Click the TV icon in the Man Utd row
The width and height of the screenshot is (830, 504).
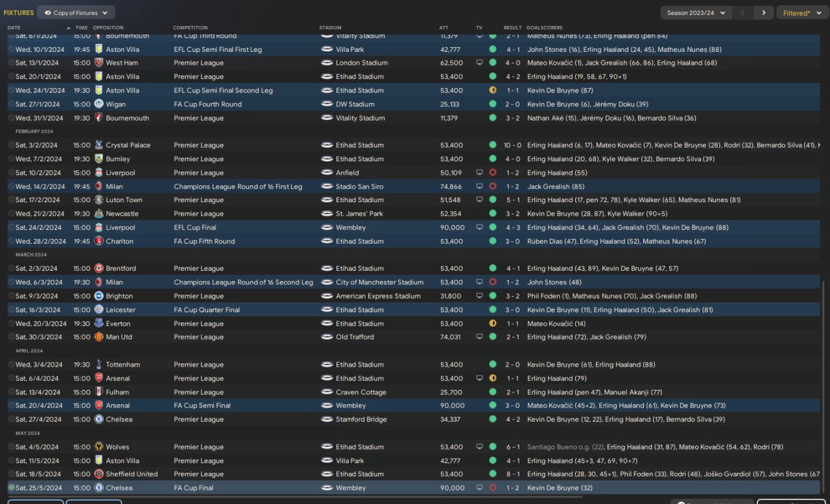pyautogui.click(x=479, y=337)
